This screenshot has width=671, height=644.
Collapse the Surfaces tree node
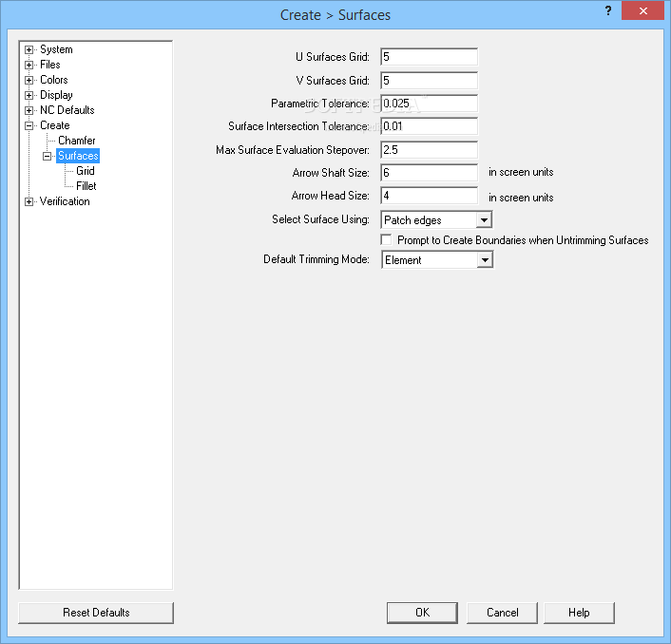click(x=48, y=156)
